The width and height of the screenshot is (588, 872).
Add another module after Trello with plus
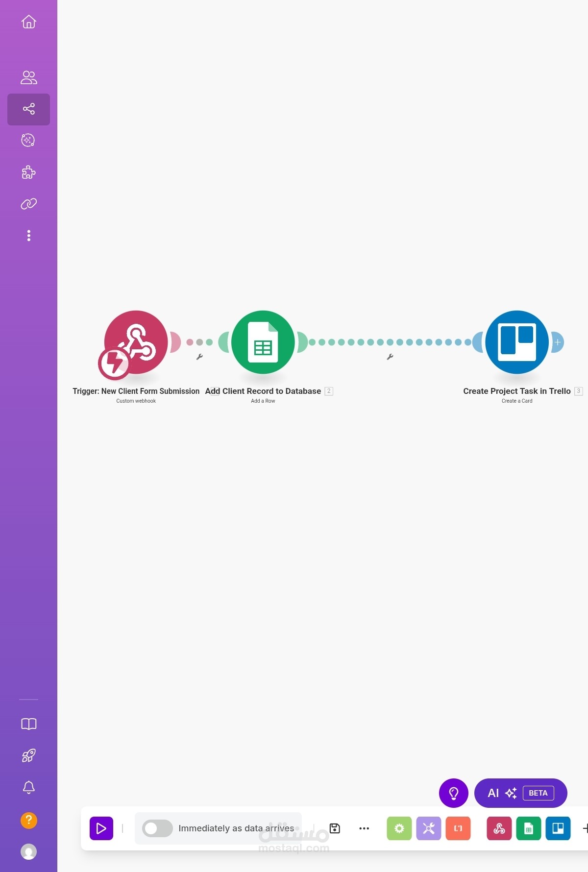pyautogui.click(x=558, y=342)
